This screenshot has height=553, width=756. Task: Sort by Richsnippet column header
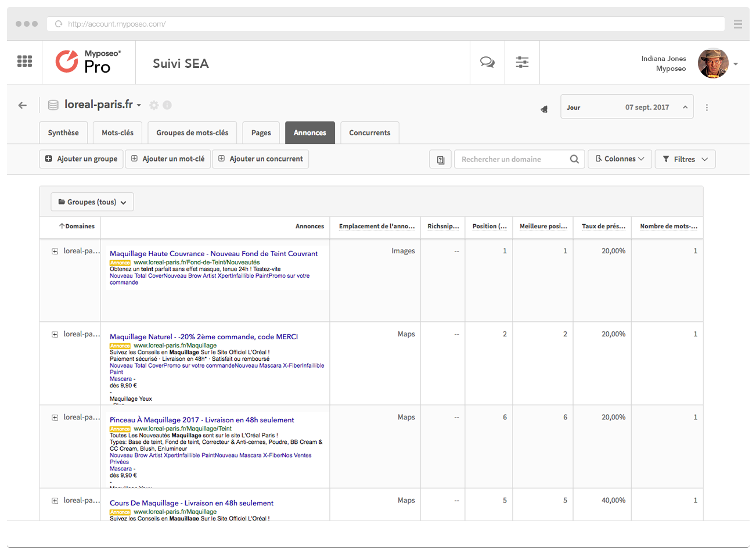click(x=443, y=227)
